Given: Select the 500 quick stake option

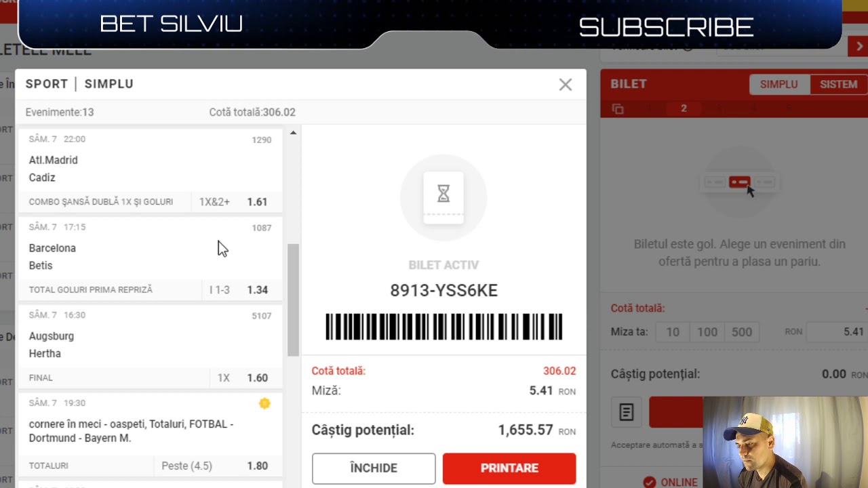Looking at the screenshot, I should pyautogui.click(x=741, y=332).
